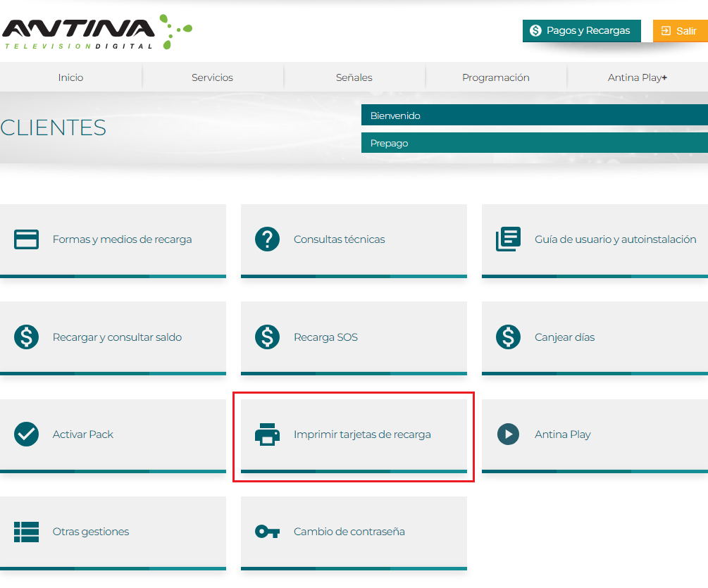708x588 pixels.
Task: Go to Señales in the navigation bar
Action: point(354,77)
